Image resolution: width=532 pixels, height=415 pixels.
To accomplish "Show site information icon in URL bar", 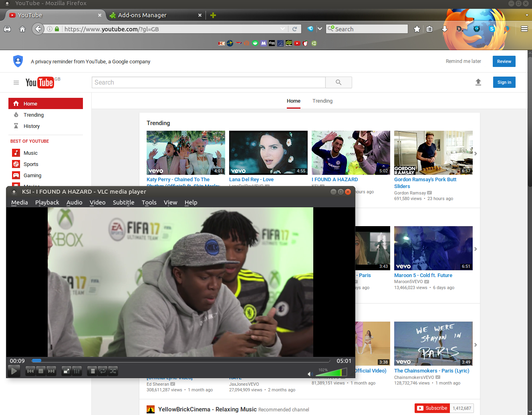I will point(50,29).
